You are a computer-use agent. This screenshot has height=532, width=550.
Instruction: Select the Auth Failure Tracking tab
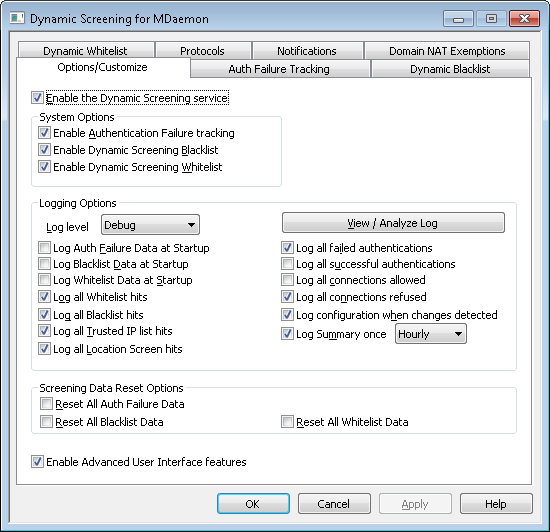click(280, 68)
